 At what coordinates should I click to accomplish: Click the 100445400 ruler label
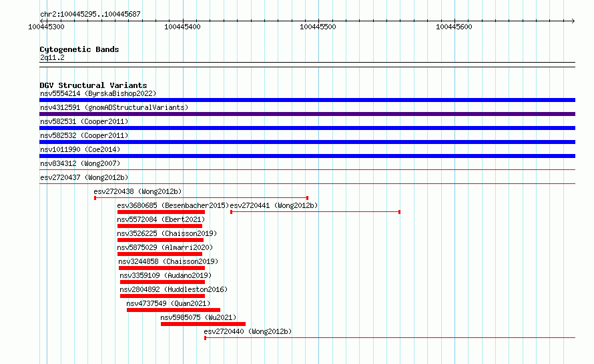pos(182,27)
